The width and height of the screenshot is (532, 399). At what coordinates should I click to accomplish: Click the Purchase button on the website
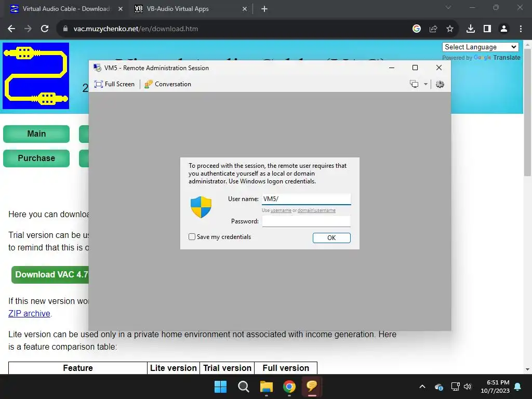36,158
